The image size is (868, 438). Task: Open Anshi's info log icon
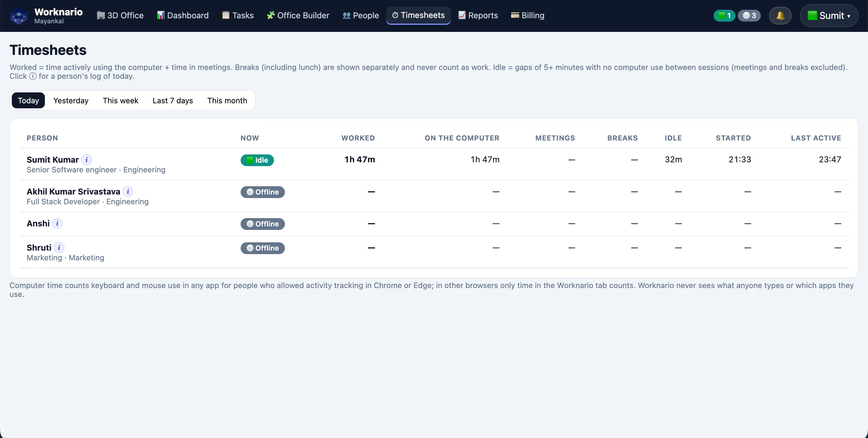pos(57,224)
